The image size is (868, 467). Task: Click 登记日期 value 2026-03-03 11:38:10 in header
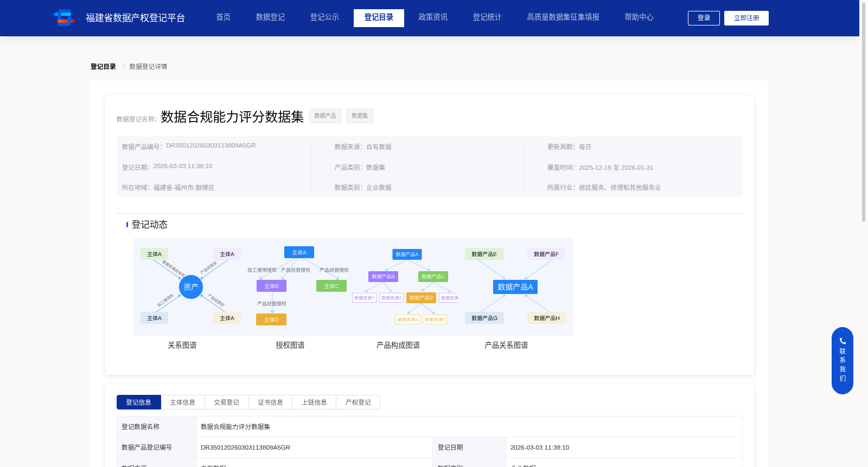(183, 166)
